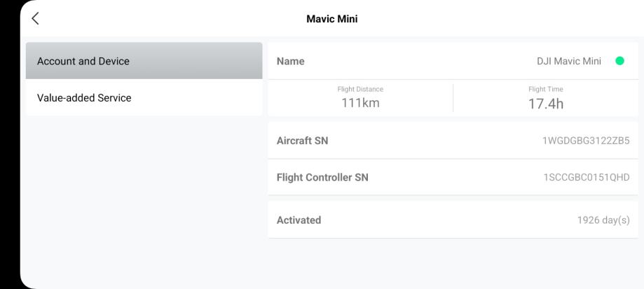Click the Activated row label
Viewport: 644px width, 289px height.
(299, 220)
